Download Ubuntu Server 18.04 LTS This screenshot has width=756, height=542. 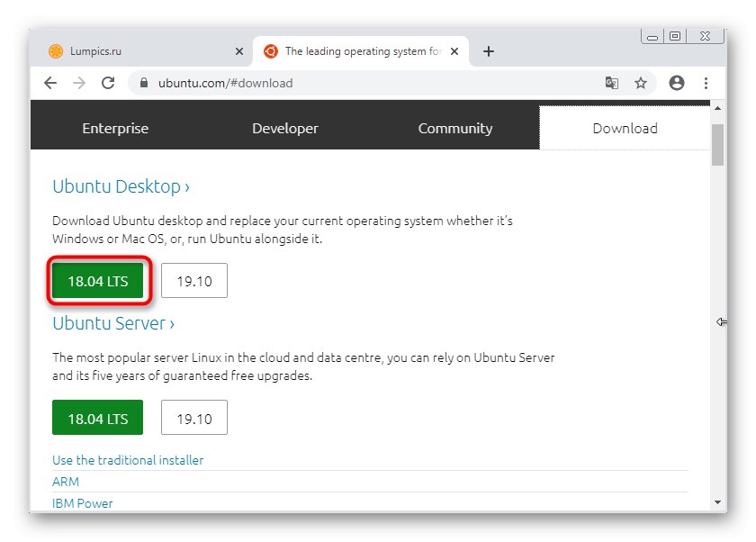98,419
